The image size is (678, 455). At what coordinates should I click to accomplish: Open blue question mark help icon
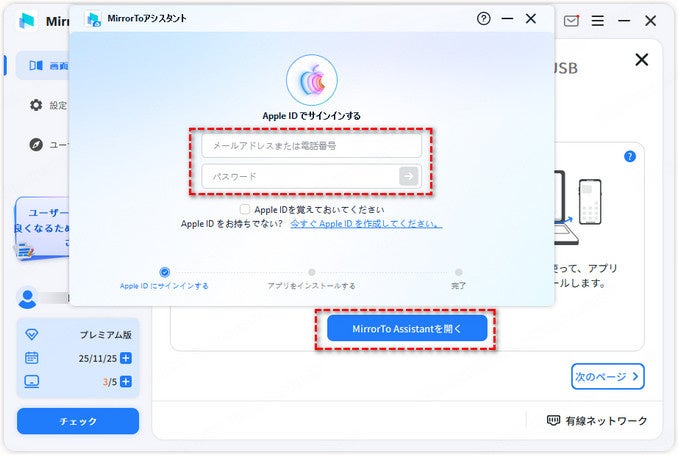click(630, 156)
